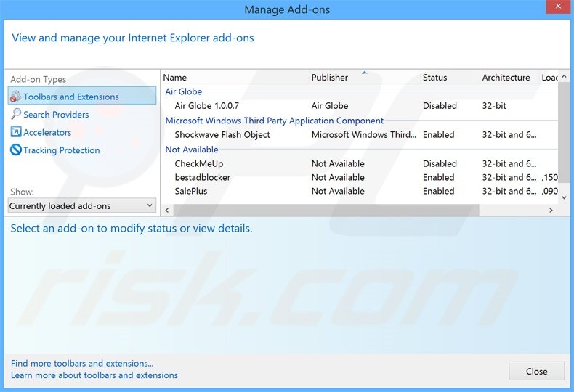Click the horizontal scrollbar right arrow
The height and width of the screenshot is (392, 574).
pyautogui.click(x=551, y=211)
